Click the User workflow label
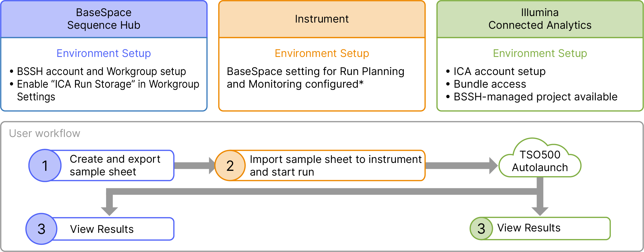Image resolution: width=644 pixels, height=252 pixels. coord(45,133)
